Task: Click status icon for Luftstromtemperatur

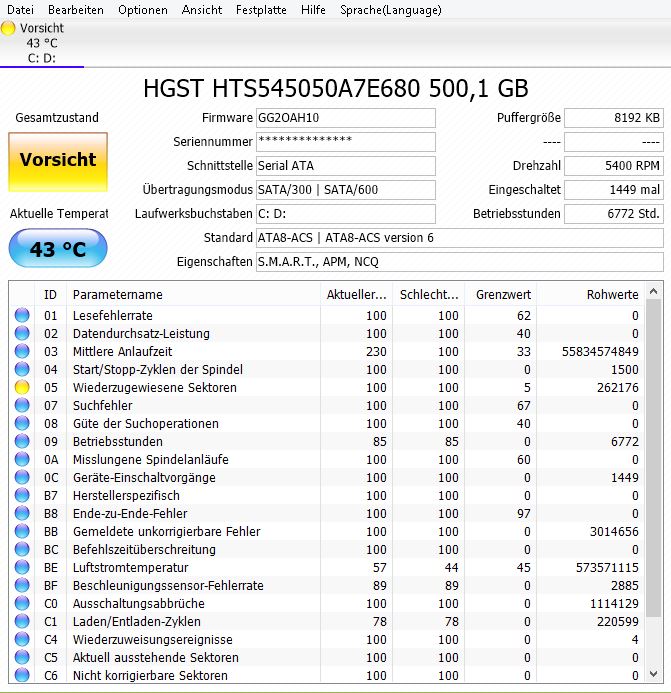Action: [22, 567]
